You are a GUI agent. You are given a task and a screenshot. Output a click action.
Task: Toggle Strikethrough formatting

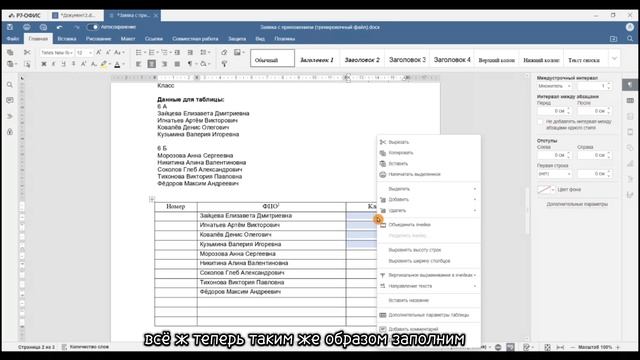click(x=73, y=64)
